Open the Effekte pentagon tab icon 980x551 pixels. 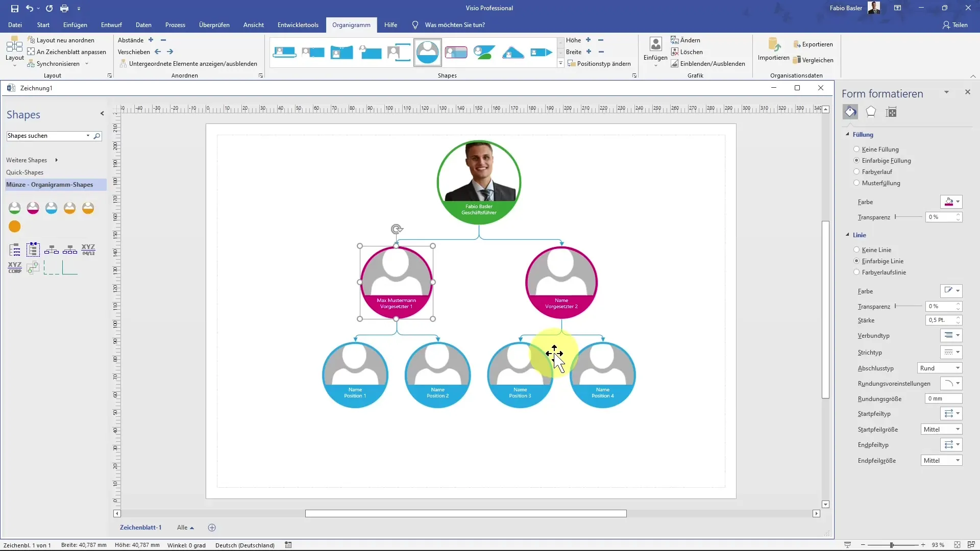[871, 112]
